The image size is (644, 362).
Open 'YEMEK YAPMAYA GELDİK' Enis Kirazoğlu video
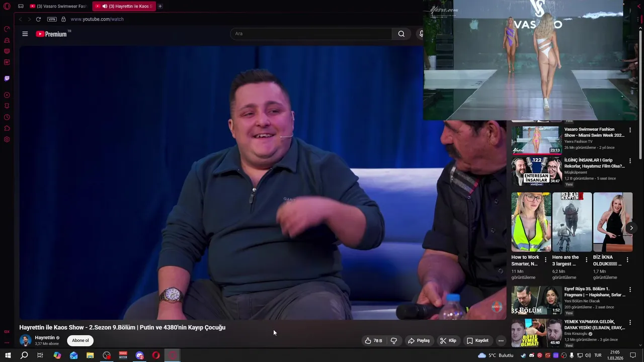pyautogui.click(x=594, y=324)
